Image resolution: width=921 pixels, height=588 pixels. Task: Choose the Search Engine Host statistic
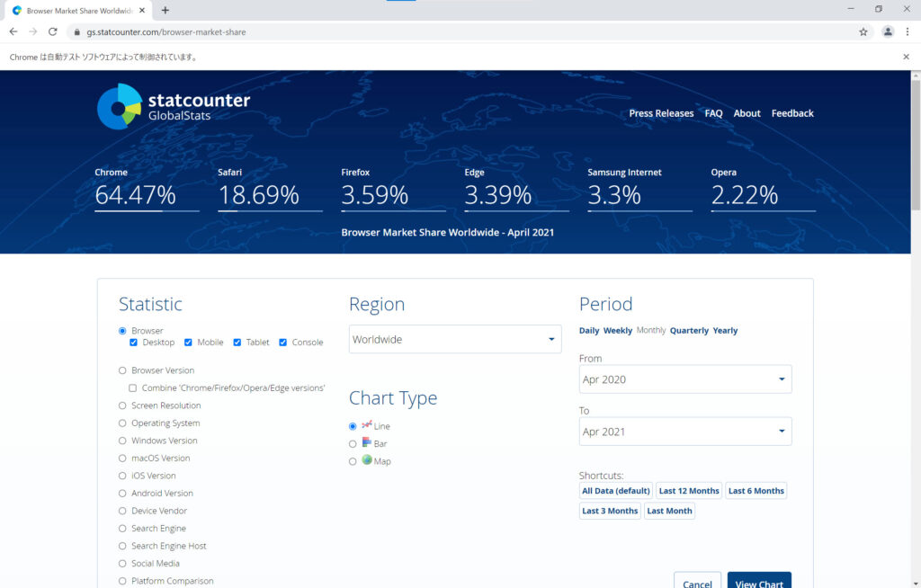[122, 546]
